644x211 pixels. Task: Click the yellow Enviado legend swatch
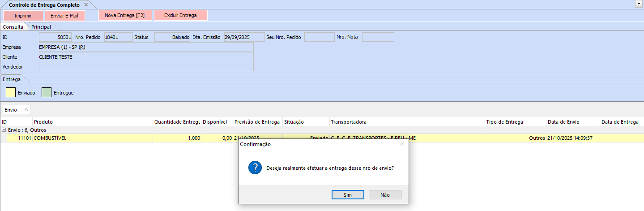(x=10, y=93)
